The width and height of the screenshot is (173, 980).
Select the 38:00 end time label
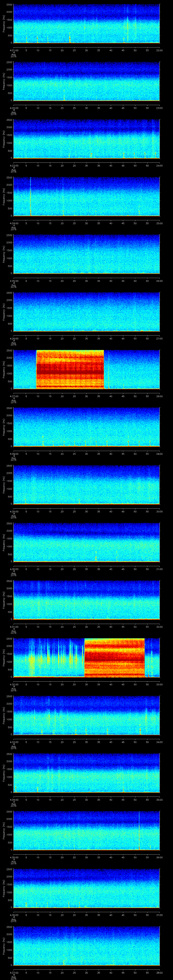pyautogui.click(x=159, y=973)
